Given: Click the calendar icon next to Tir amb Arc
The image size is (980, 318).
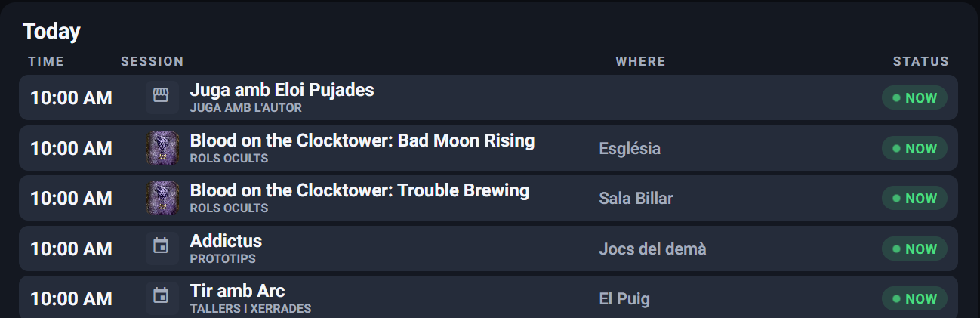Looking at the screenshot, I should [160, 296].
